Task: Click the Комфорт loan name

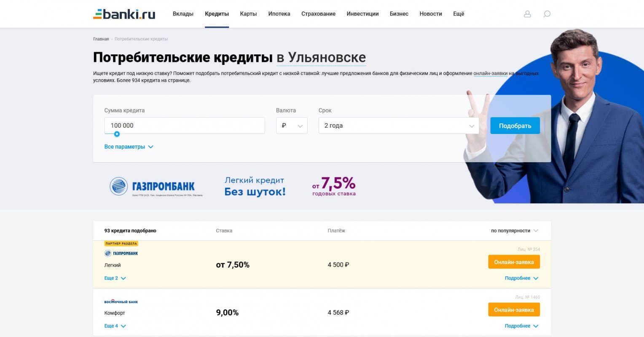Action: pyautogui.click(x=115, y=313)
